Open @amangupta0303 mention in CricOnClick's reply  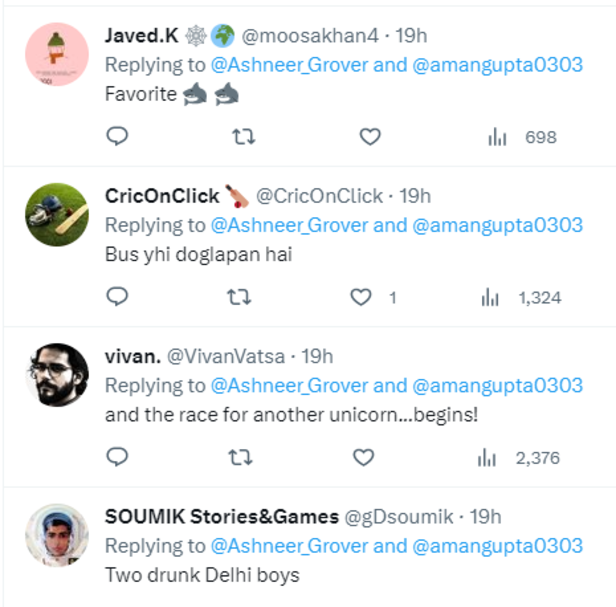point(497,225)
